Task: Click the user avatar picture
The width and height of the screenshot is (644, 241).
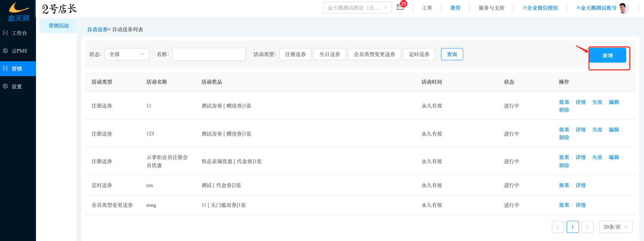Action: [x=623, y=8]
